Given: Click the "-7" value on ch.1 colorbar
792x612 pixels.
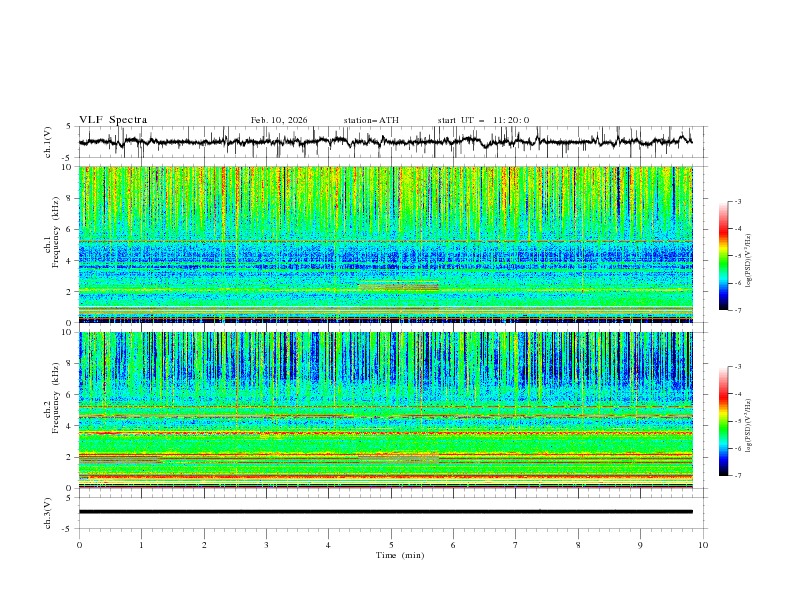Looking at the screenshot, I should pyautogui.click(x=737, y=310).
